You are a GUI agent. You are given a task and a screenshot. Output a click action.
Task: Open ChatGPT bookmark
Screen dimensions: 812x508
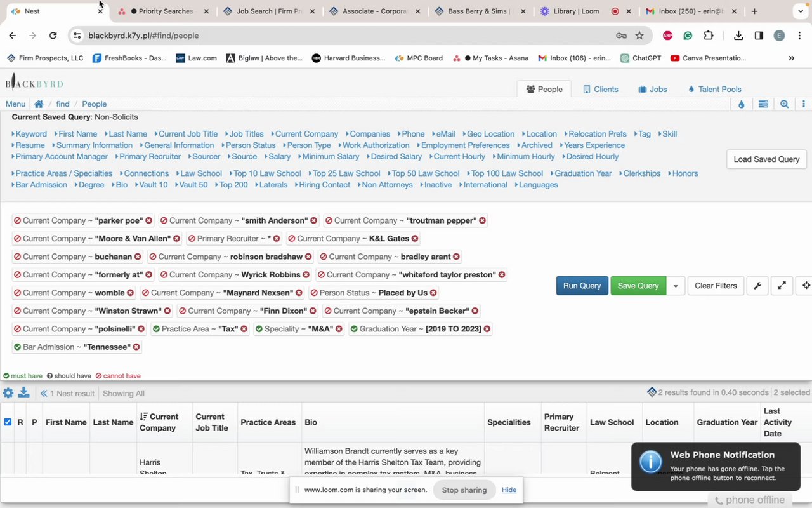coord(641,58)
